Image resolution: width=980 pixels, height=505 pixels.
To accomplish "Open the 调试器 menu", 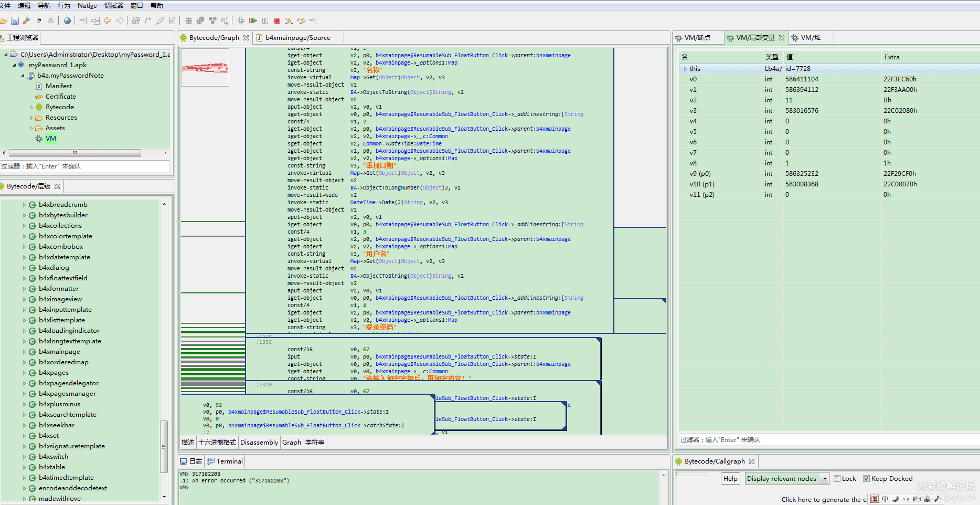I will point(114,5).
